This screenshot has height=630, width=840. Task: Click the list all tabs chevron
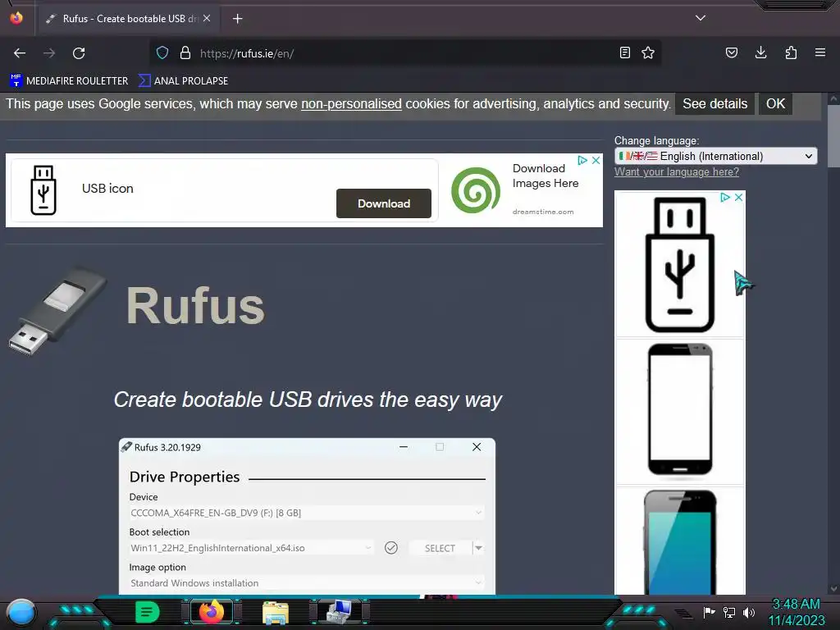701,18
